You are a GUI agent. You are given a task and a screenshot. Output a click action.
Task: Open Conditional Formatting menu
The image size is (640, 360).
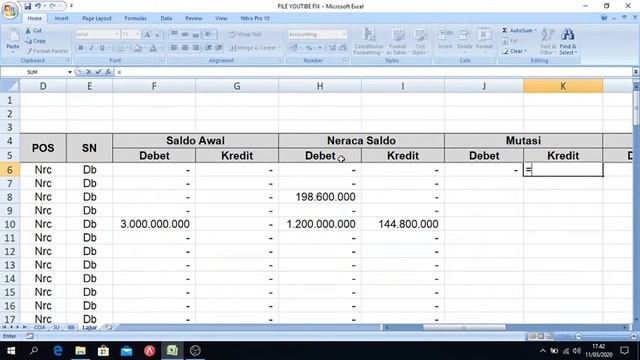(x=369, y=41)
